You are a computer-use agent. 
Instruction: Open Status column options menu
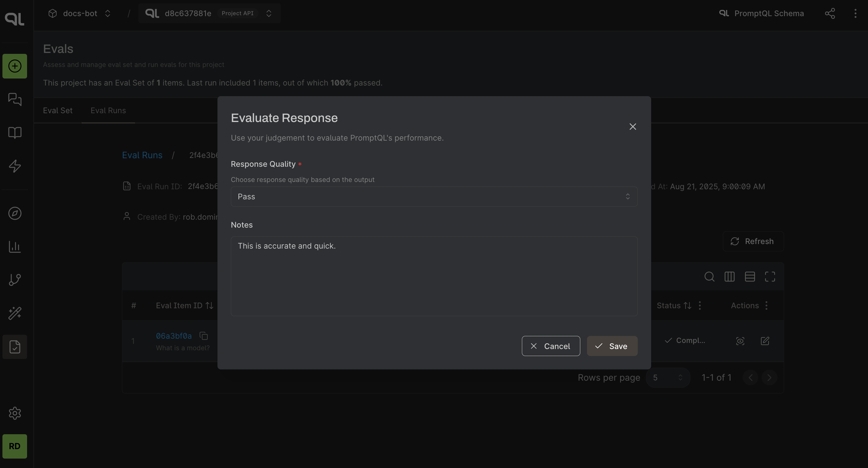(700, 306)
